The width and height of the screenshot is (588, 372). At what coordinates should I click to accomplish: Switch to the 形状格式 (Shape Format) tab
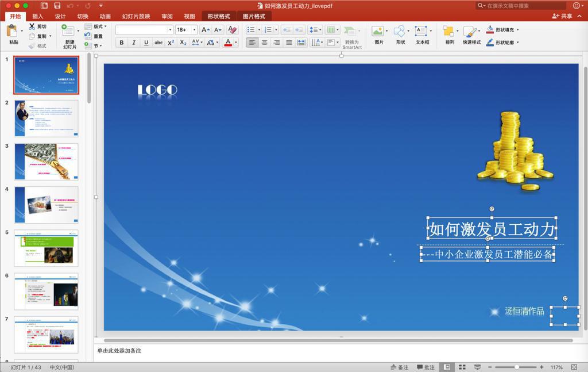point(219,16)
